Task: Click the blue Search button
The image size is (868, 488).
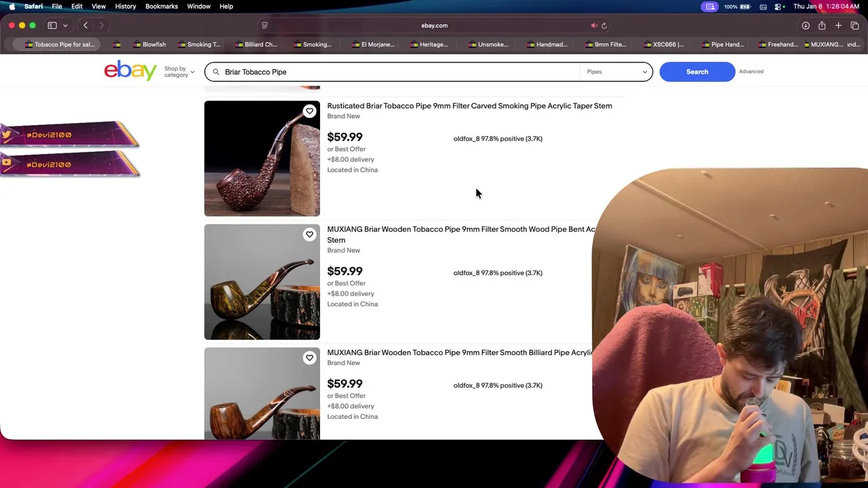Action: pos(697,72)
